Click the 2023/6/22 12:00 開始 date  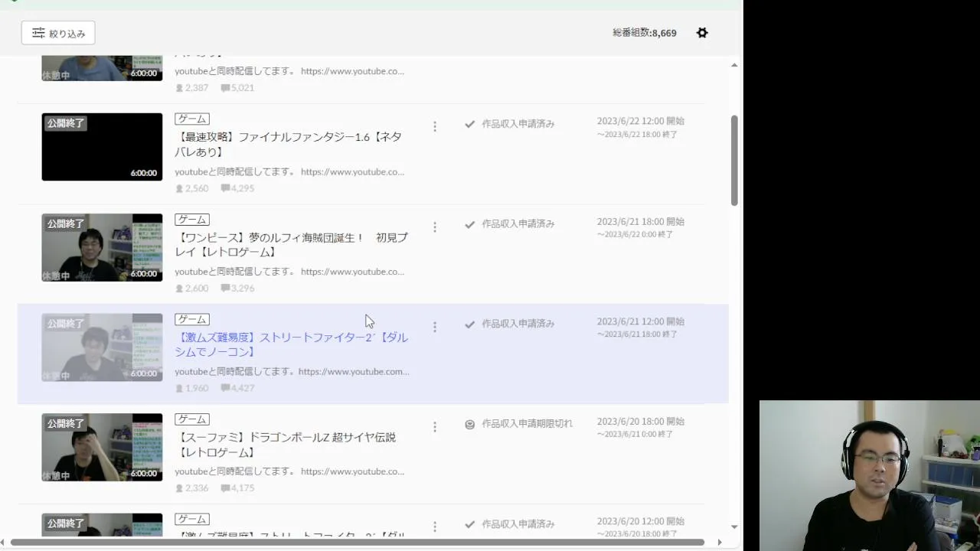[641, 121]
